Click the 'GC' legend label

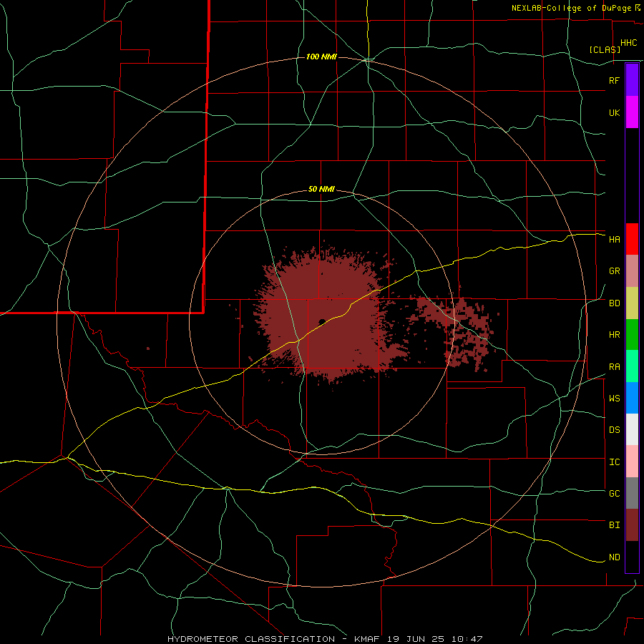[x=614, y=493]
